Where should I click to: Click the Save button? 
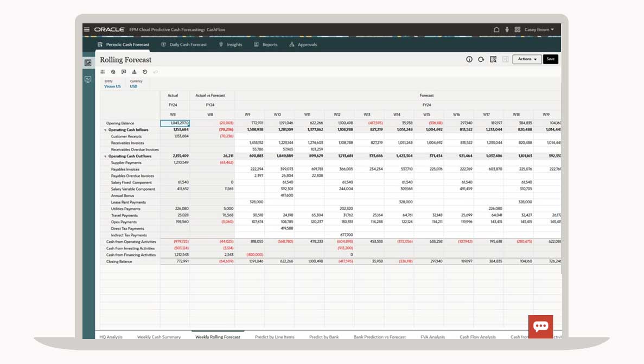550,59
